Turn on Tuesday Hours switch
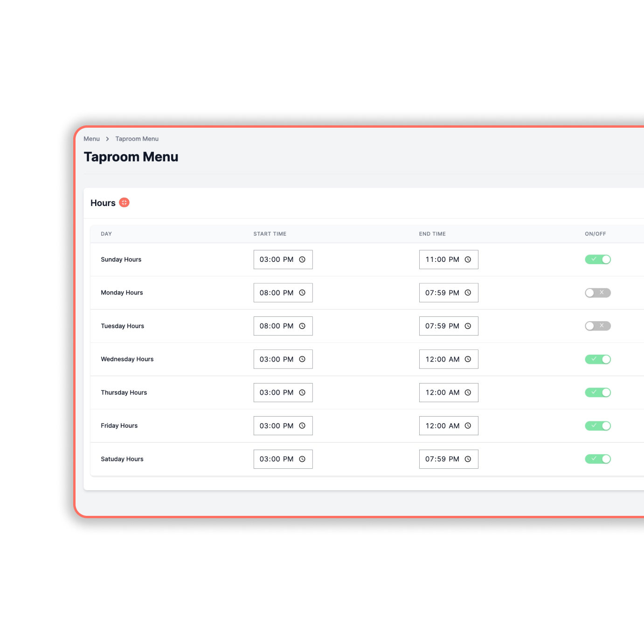 [597, 326]
